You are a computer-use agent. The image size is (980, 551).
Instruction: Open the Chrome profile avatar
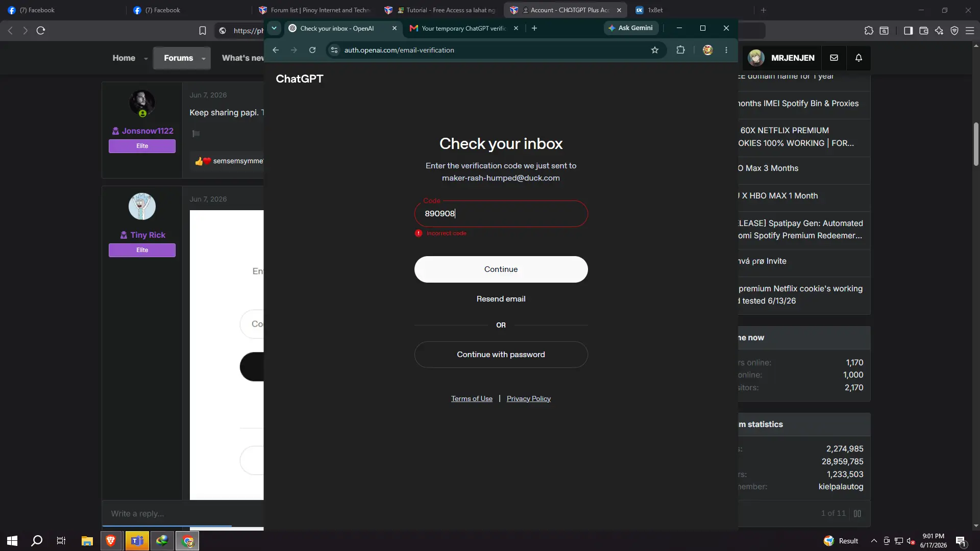pos(707,50)
